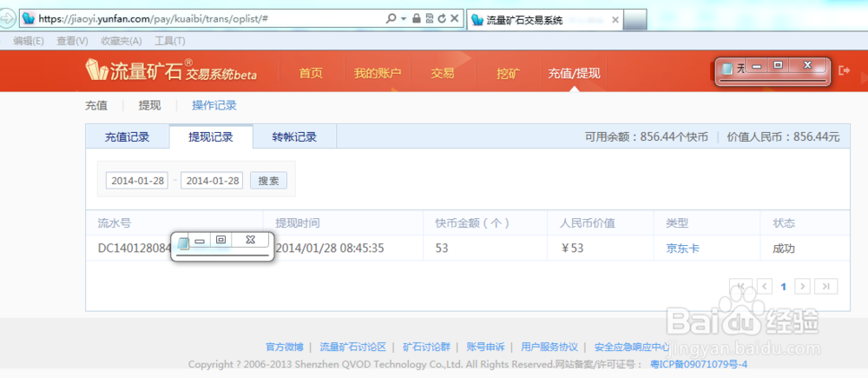
Task: Click the start date field 2014-01-28
Action: tap(137, 181)
